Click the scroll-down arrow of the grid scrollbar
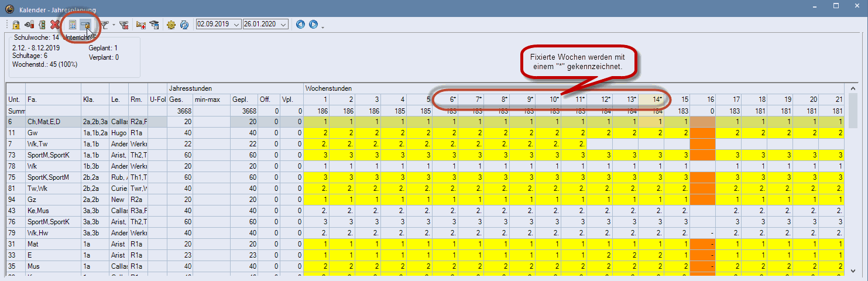The width and height of the screenshot is (868, 281). [854, 270]
